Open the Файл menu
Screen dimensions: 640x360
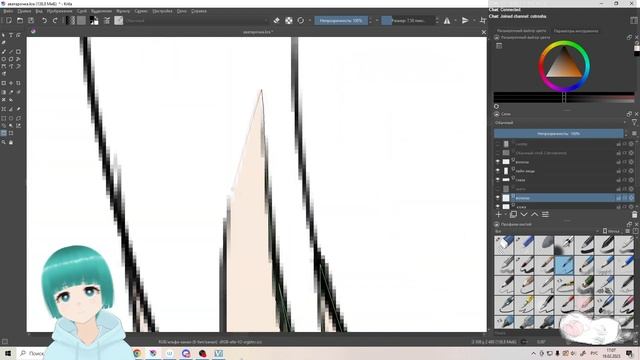pyautogui.click(x=8, y=11)
